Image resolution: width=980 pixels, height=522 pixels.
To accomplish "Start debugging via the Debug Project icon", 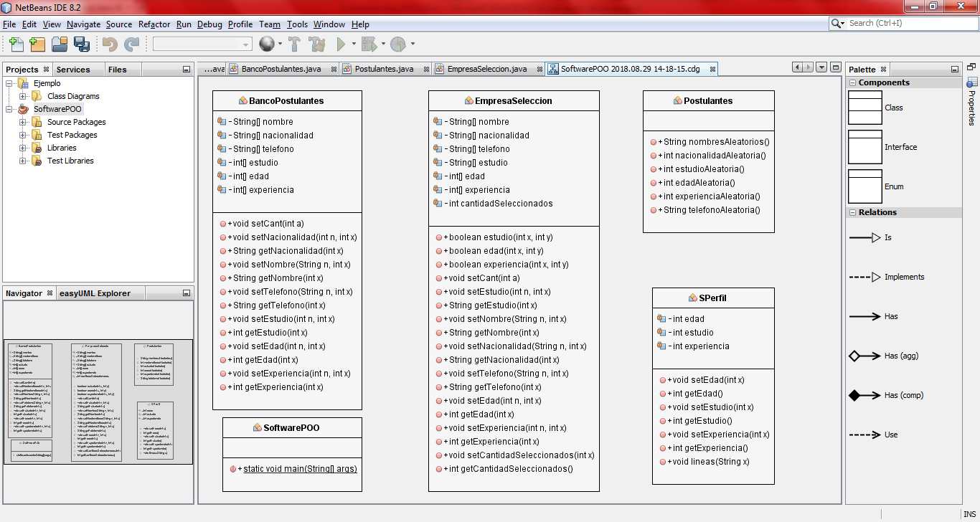I will [x=369, y=44].
